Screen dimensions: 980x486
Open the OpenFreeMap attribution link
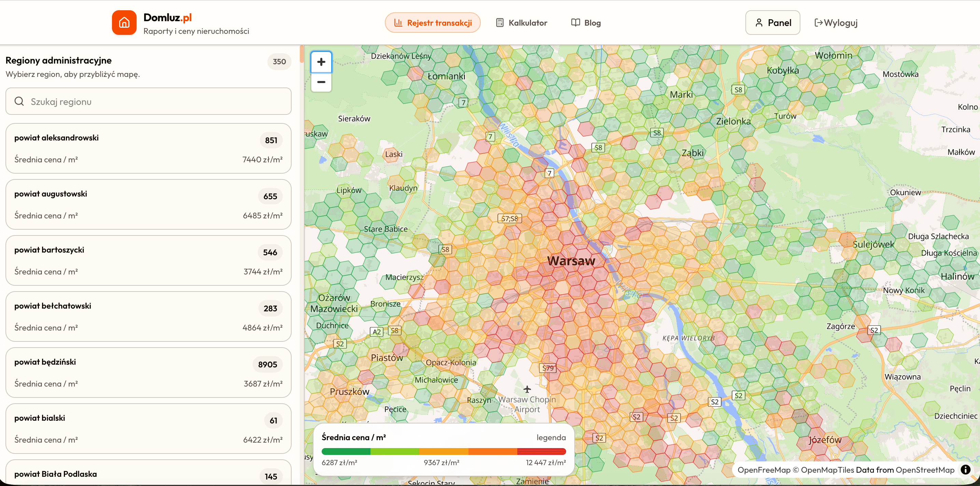tap(764, 470)
